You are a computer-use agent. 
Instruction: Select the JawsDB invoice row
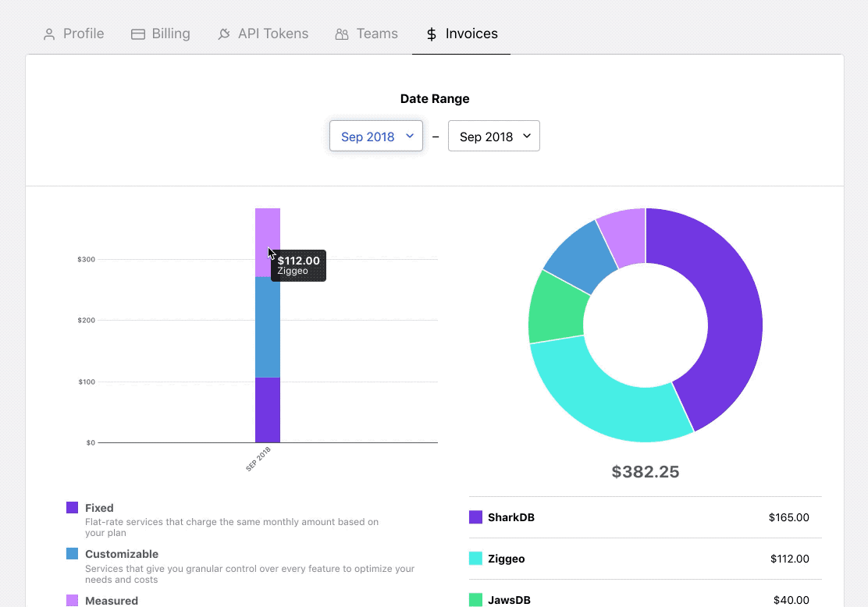click(645, 600)
